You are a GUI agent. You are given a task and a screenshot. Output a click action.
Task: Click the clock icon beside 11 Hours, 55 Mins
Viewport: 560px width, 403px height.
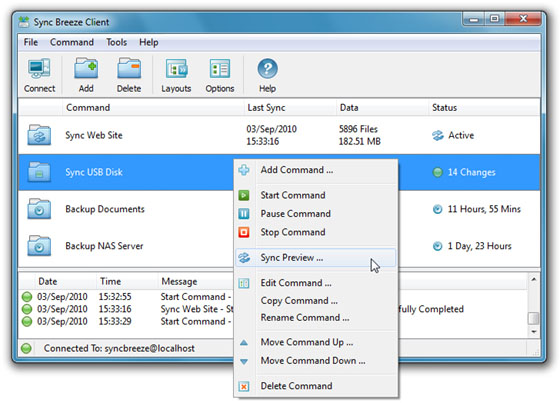(438, 209)
